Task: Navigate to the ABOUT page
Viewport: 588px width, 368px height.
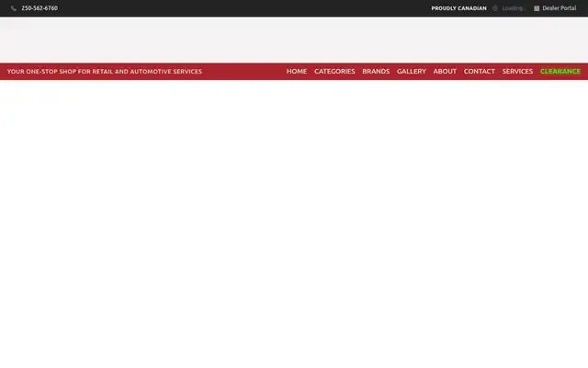Action: click(x=445, y=72)
